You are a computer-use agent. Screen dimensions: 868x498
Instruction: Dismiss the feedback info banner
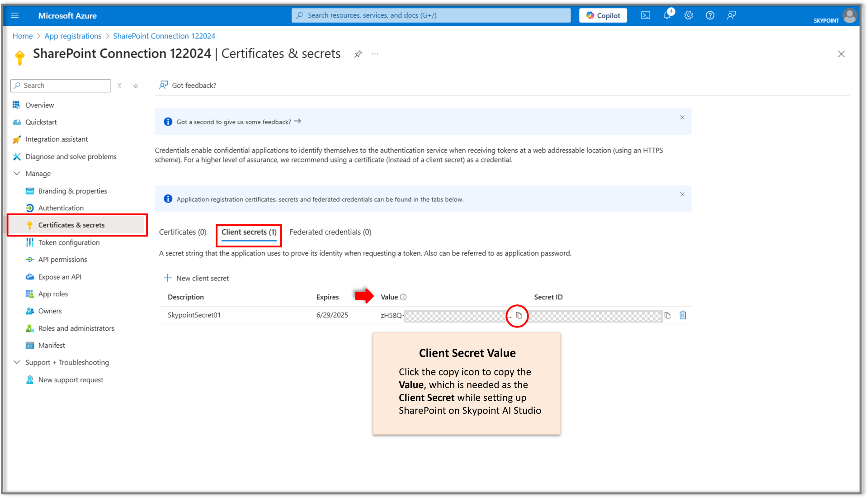coord(682,117)
